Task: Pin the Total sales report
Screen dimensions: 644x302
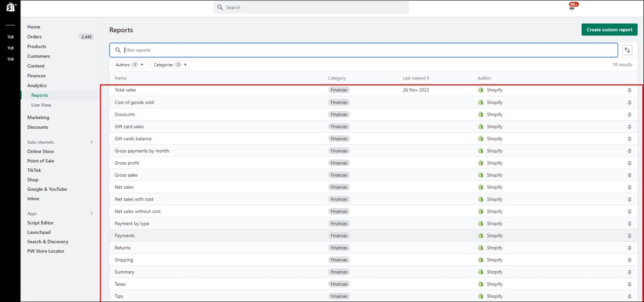Action: [x=630, y=90]
